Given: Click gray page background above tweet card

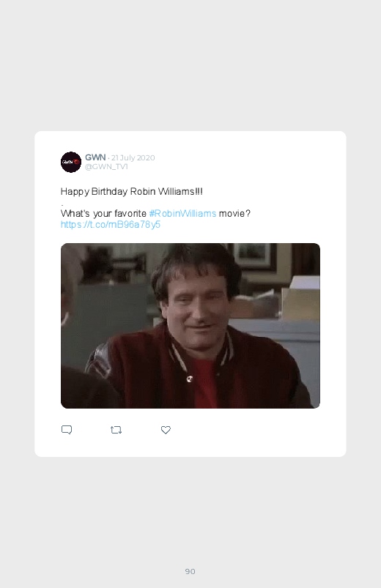Looking at the screenshot, I should coord(190,66).
